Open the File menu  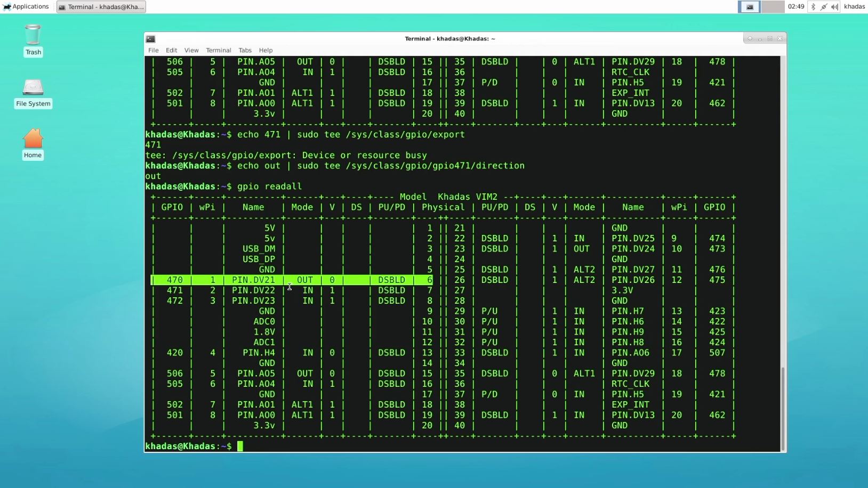coord(153,50)
